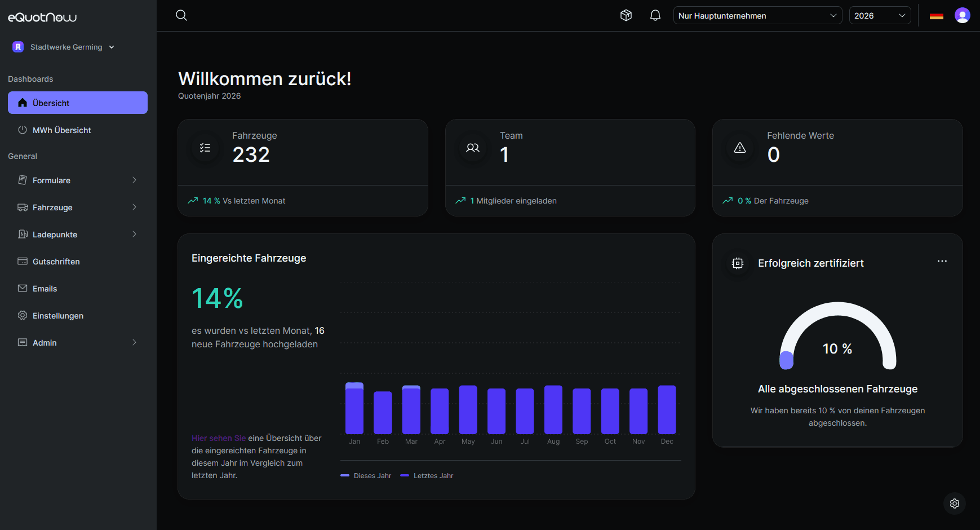Viewport: 980px width, 530px height.
Task: Click '1 Mitglieder eingeladen' text
Action: 513,201
